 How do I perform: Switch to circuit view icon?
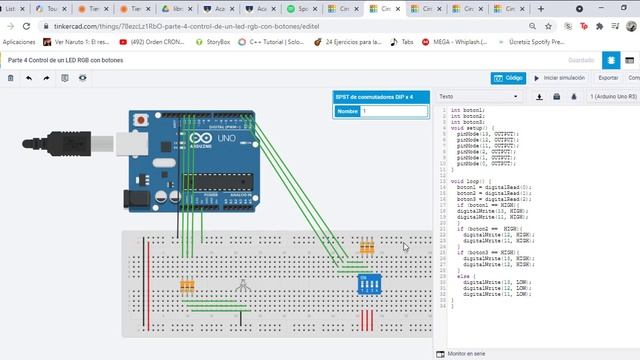point(611,60)
